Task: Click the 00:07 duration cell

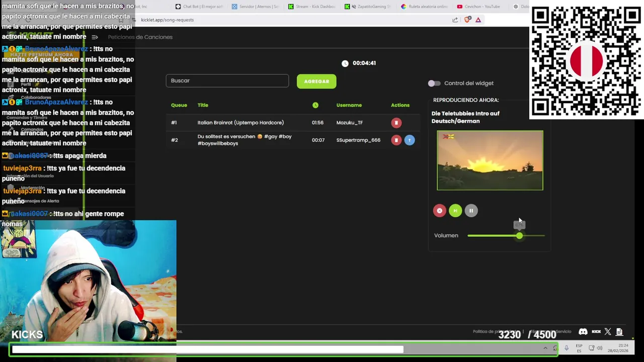Action: pyautogui.click(x=318, y=140)
